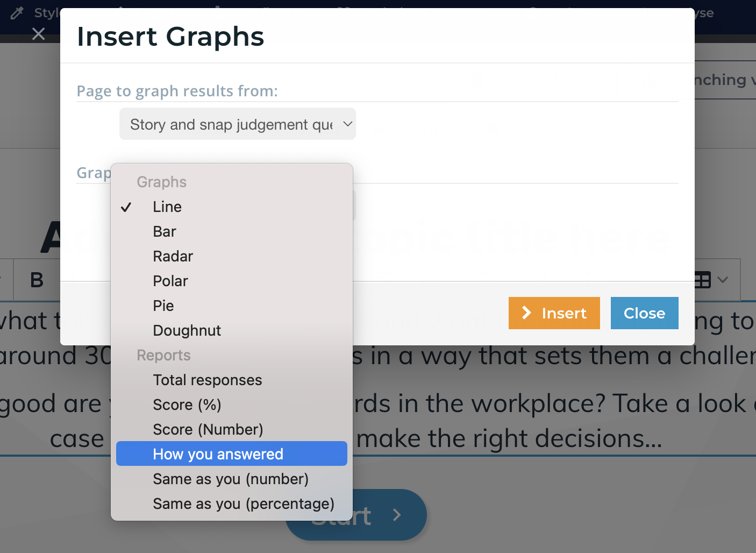Click the table insert icon
Image resolution: width=756 pixels, height=553 pixels.
tap(702, 280)
